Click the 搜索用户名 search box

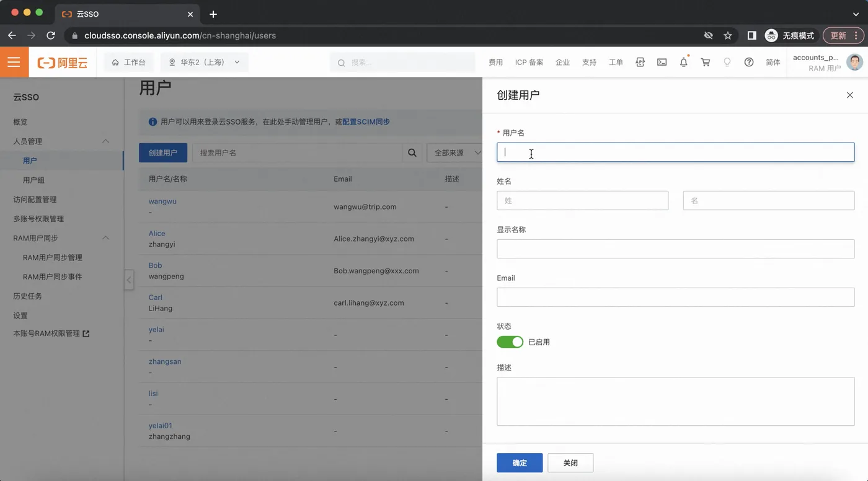point(298,152)
